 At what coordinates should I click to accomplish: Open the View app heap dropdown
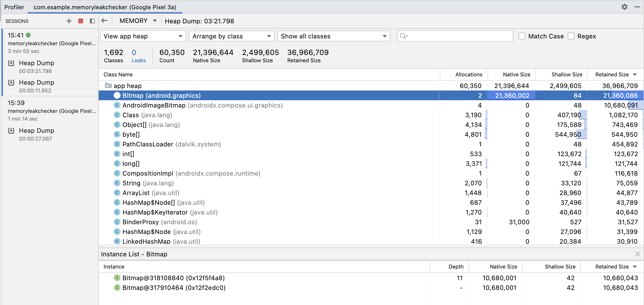(143, 36)
